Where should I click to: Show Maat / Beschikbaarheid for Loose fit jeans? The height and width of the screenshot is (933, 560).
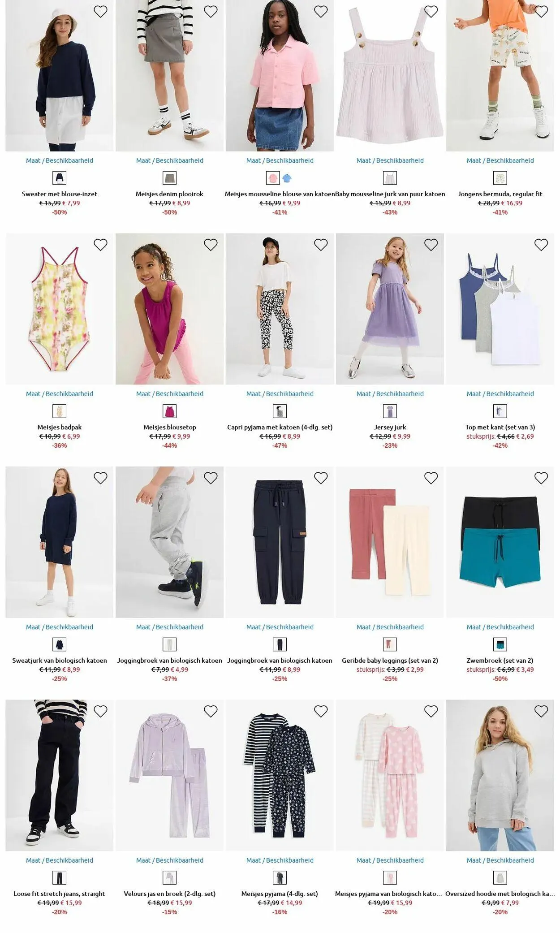pos(60,860)
